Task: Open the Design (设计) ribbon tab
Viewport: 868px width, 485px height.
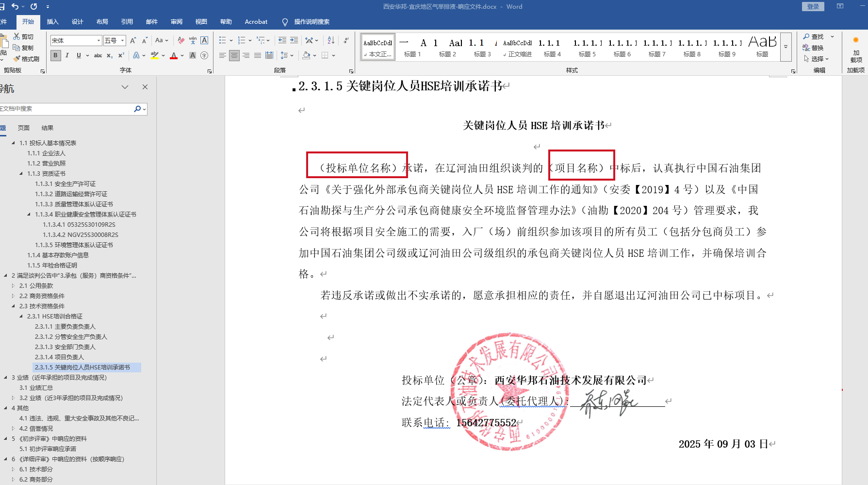Action: click(x=78, y=22)
